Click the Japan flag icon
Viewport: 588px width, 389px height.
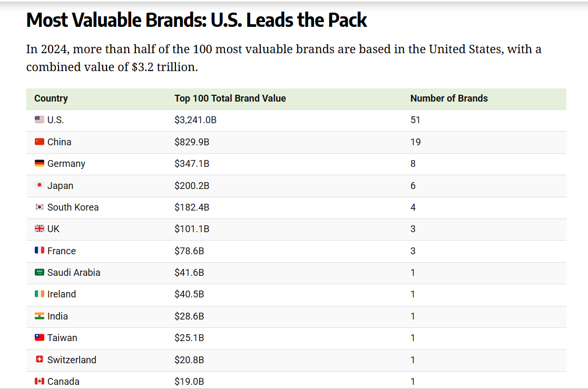(40, 185)
